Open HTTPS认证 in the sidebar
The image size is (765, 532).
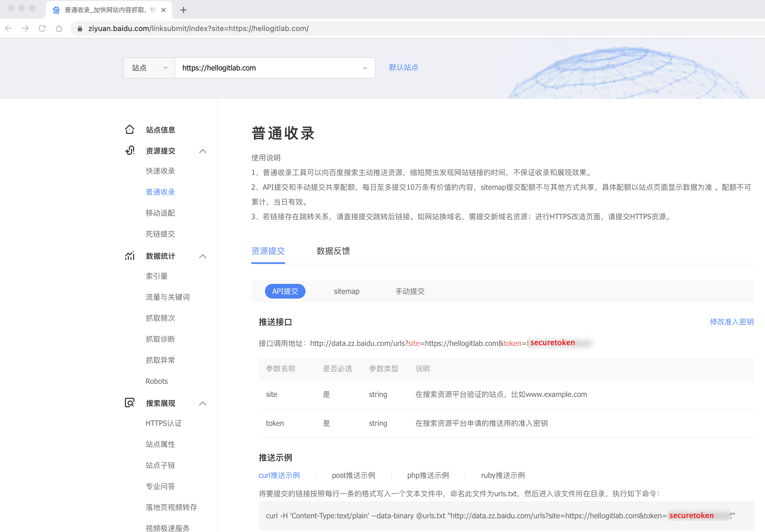click(164, 423)
